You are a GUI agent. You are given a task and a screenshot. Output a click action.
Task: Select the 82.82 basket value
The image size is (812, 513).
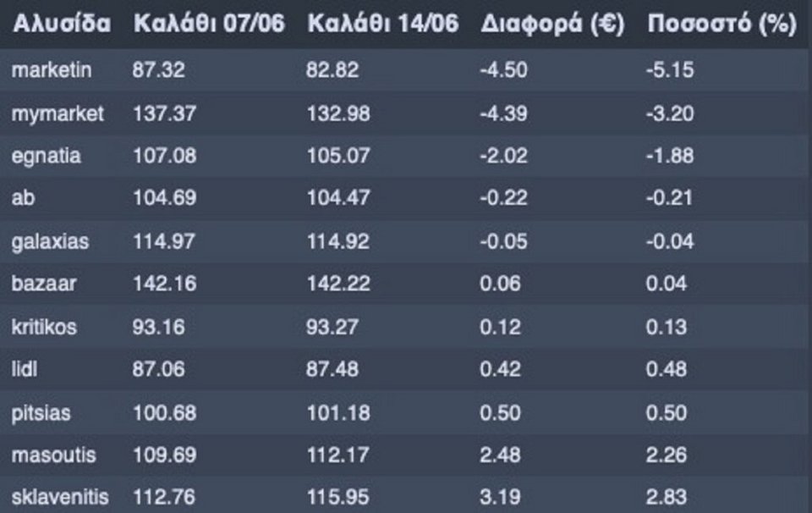[332, 70]
